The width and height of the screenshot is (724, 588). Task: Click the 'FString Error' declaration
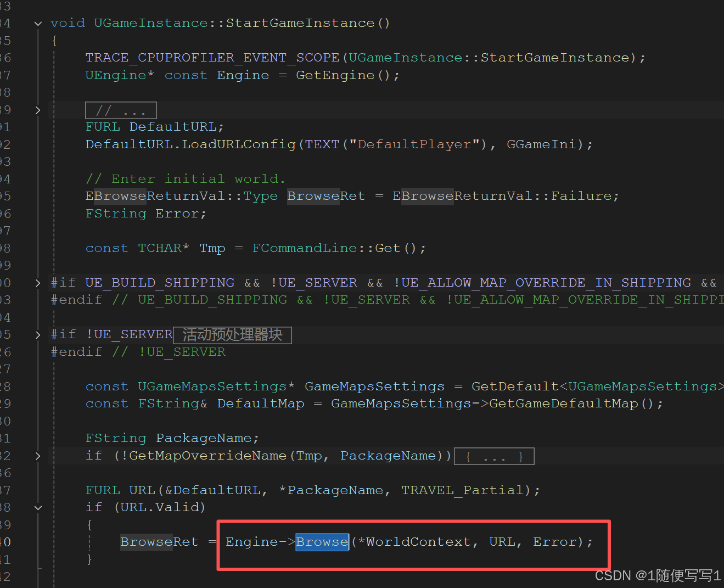(145, 214)
